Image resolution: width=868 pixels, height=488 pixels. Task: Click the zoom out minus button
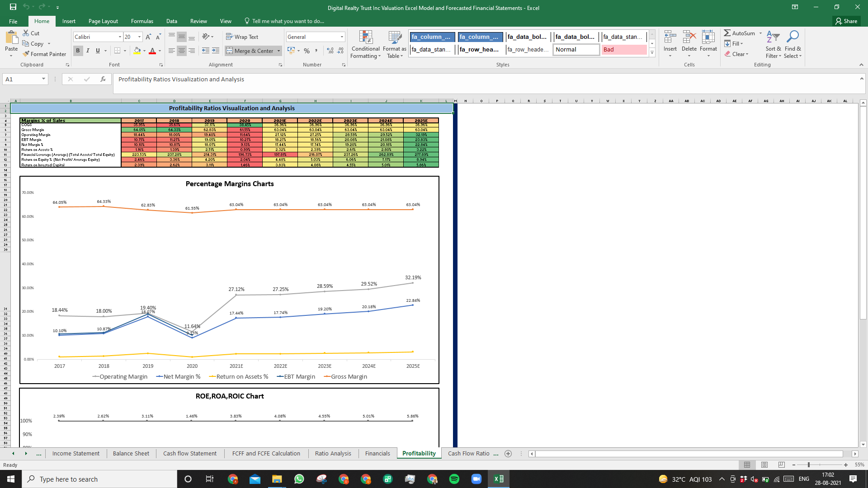point(794,465)
